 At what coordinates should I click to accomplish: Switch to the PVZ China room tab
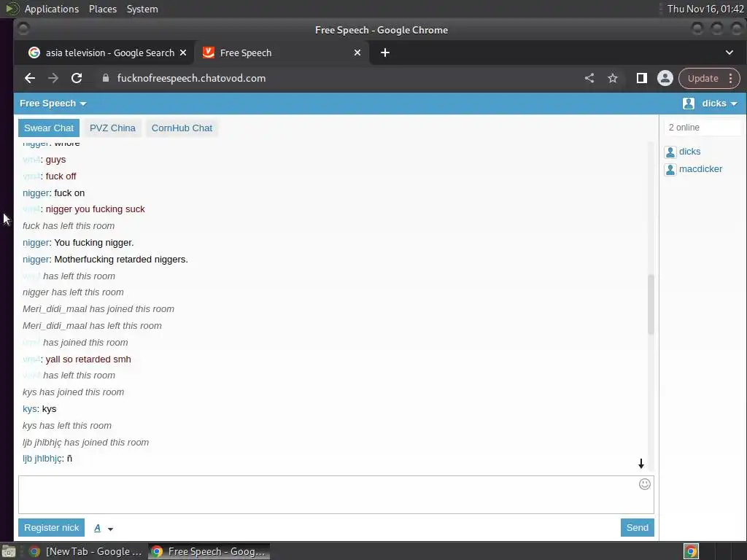pos(112,128)
